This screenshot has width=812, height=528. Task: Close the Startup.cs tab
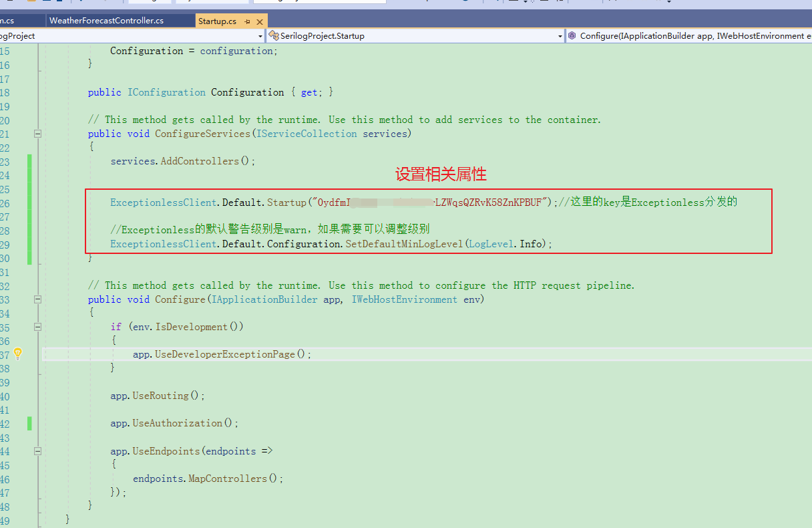[260, 21]
